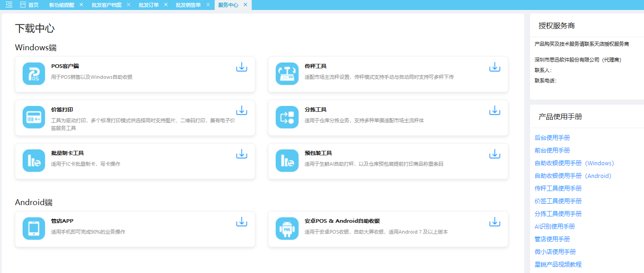The height and width of the screenshot is (273, 644).
Task: Close the 批发销售单 tab
Action: coord(208,5)
